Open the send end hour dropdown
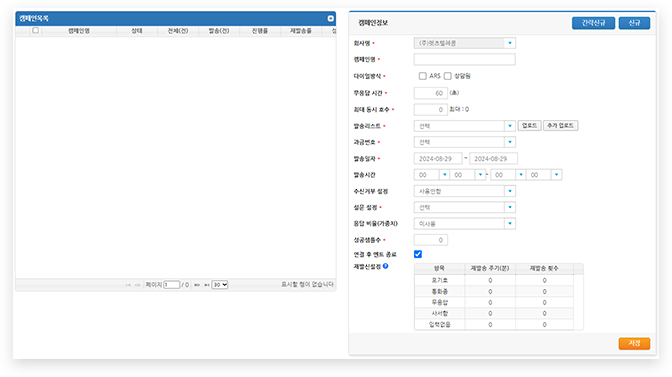The height and width of the screenshot is (377, 672). pos(508,175)
